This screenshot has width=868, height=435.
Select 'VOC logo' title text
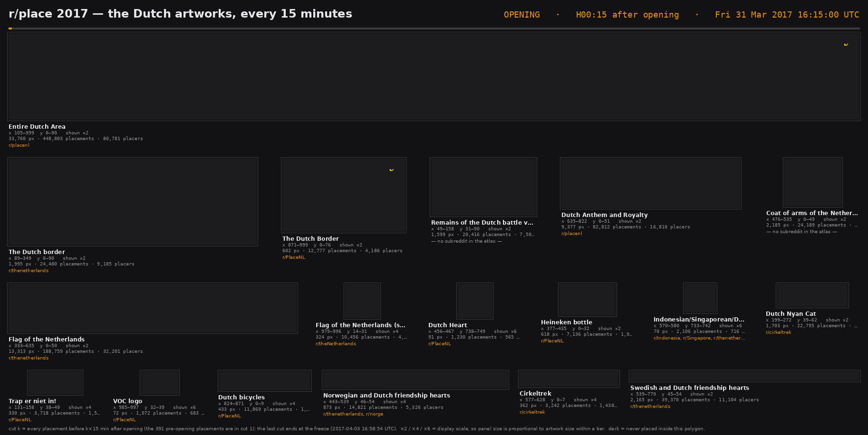click(128, 401)
